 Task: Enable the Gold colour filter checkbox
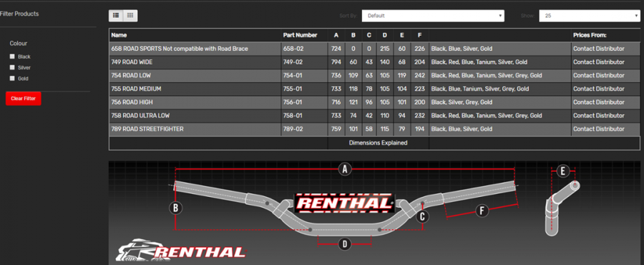click(12, 78)
